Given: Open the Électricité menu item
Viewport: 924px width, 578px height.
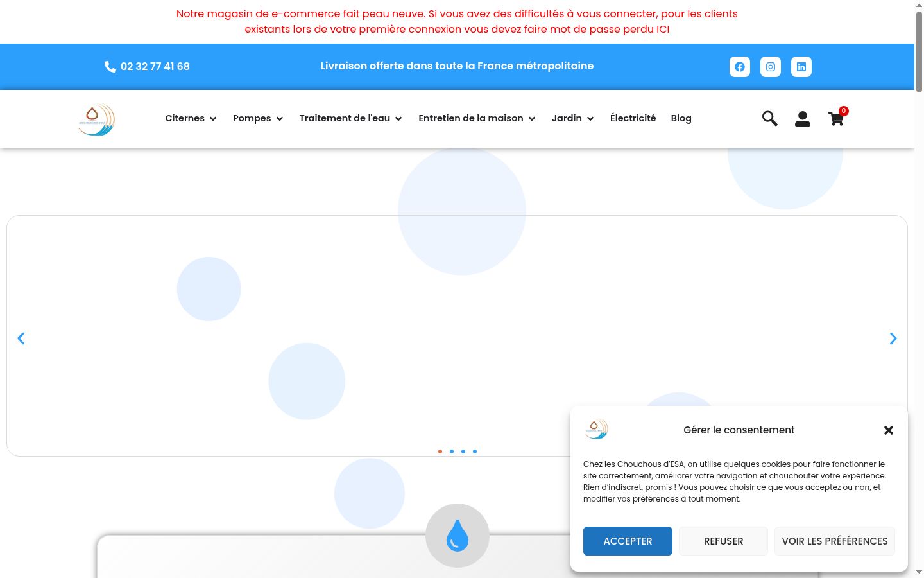Looking at the screenshot, I should pyautogui.click(x=633, y=118).
